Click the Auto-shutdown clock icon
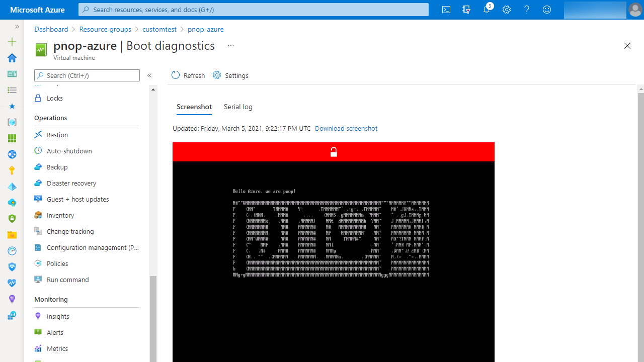 coord(38,151)
